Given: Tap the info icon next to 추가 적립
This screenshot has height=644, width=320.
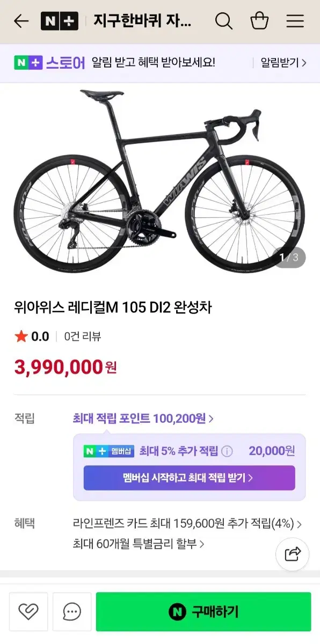Looking at the screenshot, I should 227,451.
